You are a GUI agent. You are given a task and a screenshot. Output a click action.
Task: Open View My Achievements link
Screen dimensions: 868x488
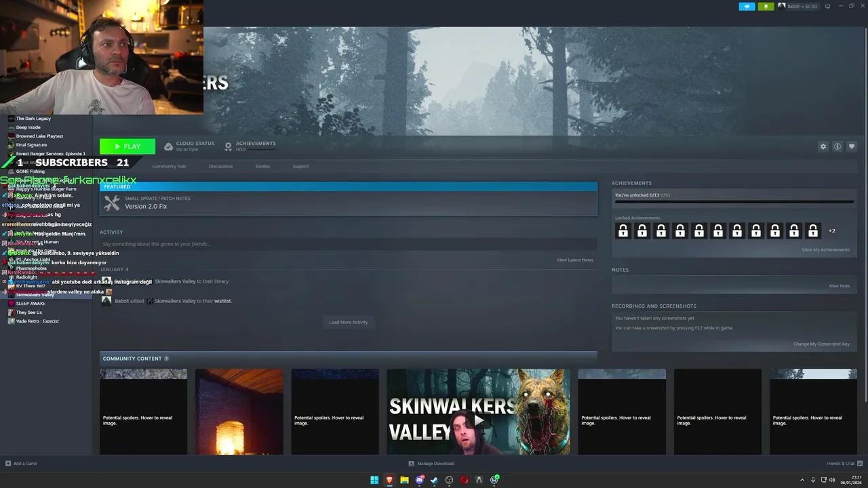825,249
